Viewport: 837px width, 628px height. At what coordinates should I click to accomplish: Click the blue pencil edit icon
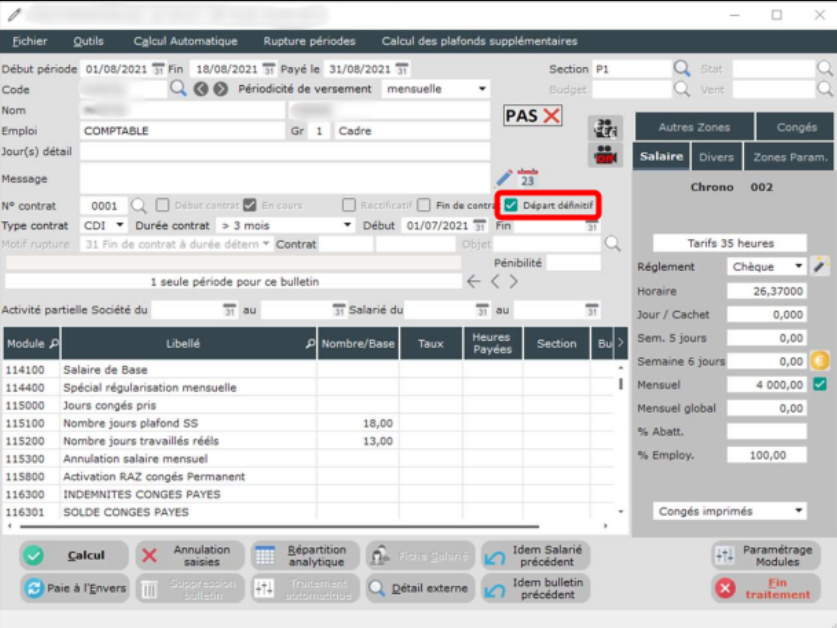coord(505,178)
